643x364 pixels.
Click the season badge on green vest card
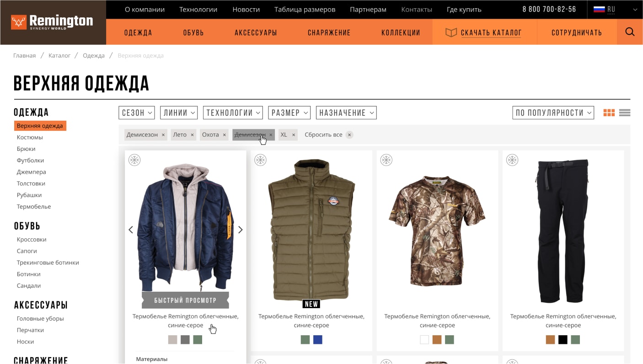260,160
